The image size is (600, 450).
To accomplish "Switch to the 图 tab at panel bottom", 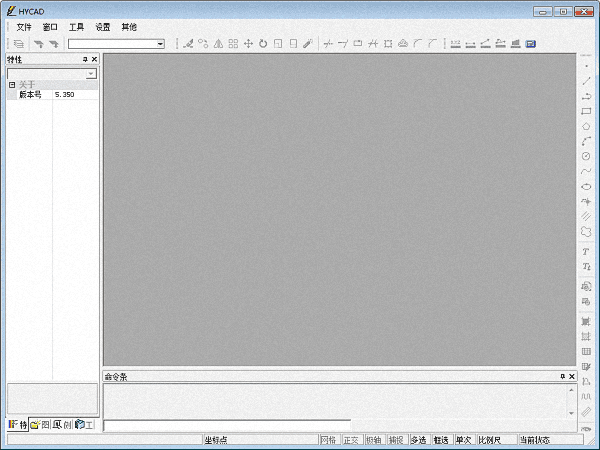I will (41, 425).
